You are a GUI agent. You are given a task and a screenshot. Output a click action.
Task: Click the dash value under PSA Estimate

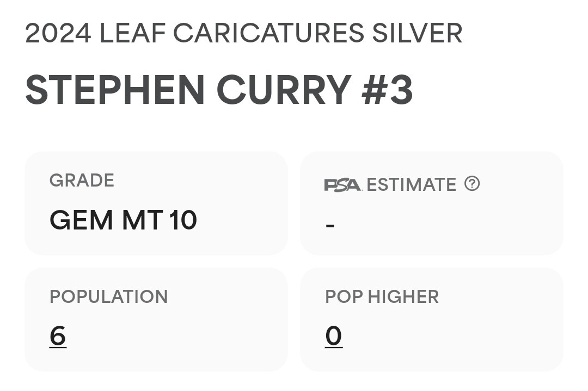point(330,226)
